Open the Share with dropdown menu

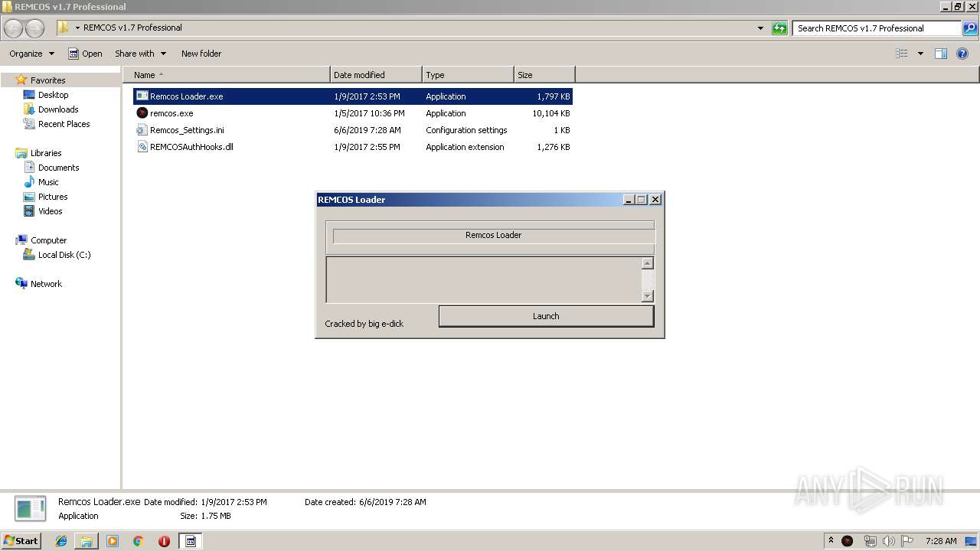click(x=140, y=54)
